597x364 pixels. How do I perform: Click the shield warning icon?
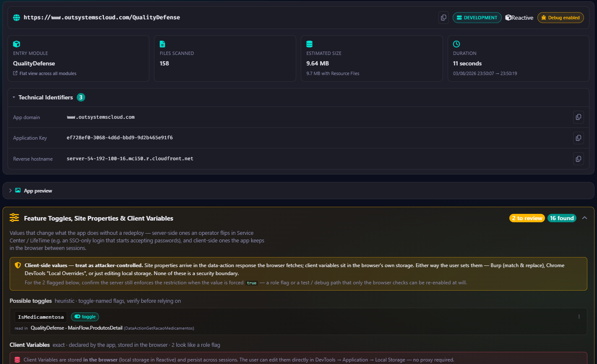coord(18,265)
